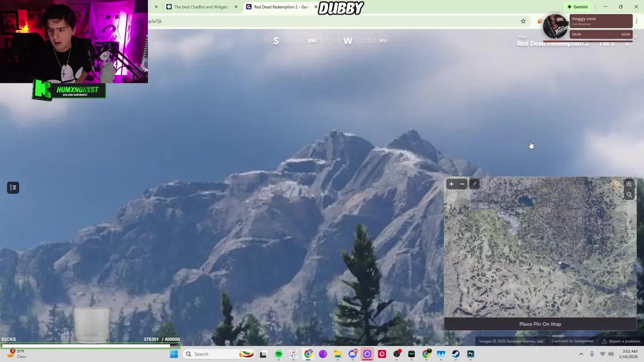Open the Gemini button in Chrome

578,7
